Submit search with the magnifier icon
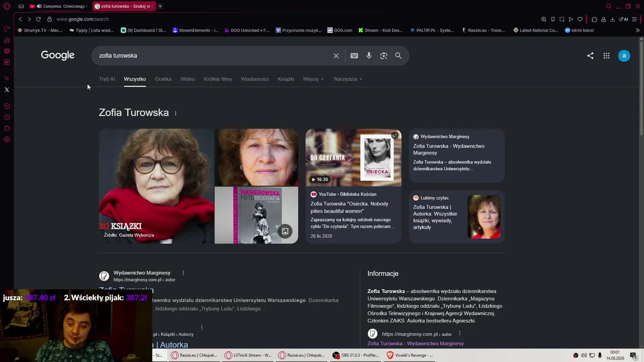The height and width of the screenshot is (362, 644). [398, 56]
